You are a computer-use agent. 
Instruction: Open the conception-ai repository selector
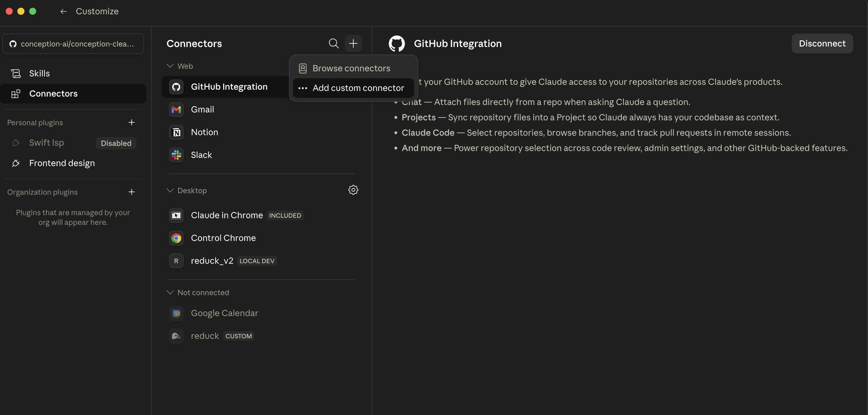73,44
